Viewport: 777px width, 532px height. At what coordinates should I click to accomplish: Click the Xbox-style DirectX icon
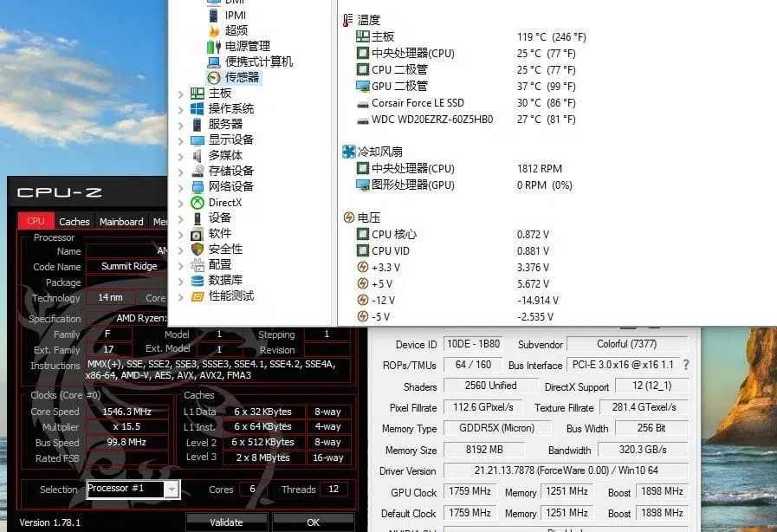197,202
